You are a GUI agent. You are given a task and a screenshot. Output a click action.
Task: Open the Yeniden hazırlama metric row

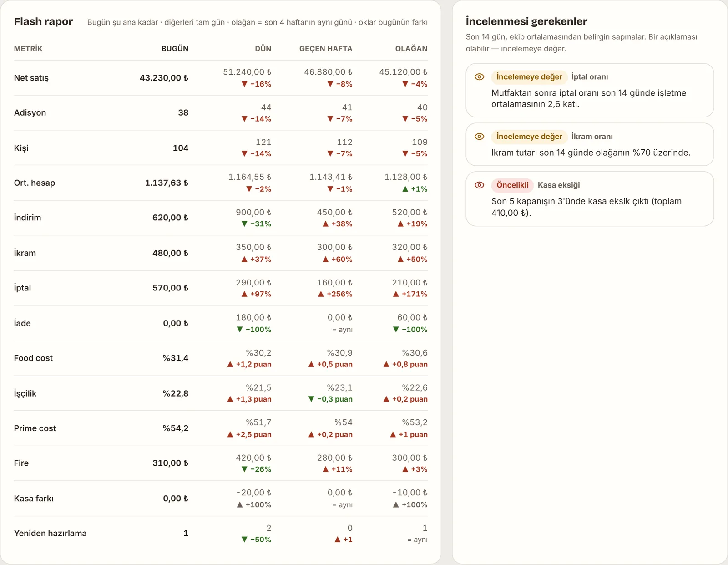coord(221,534)
